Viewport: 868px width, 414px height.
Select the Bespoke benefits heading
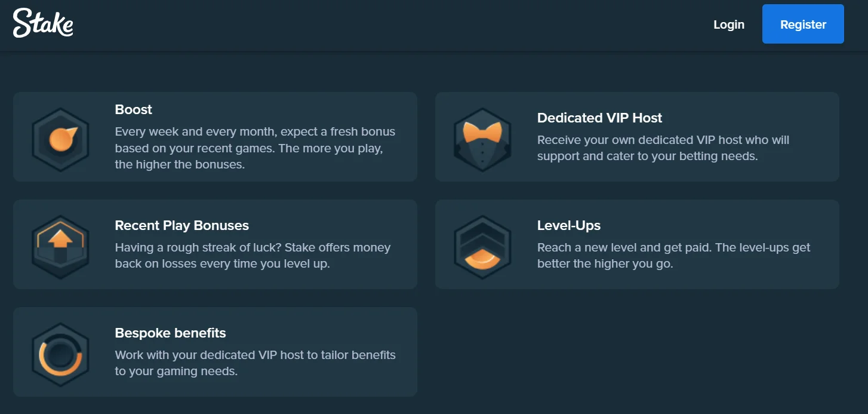(170, 333)
